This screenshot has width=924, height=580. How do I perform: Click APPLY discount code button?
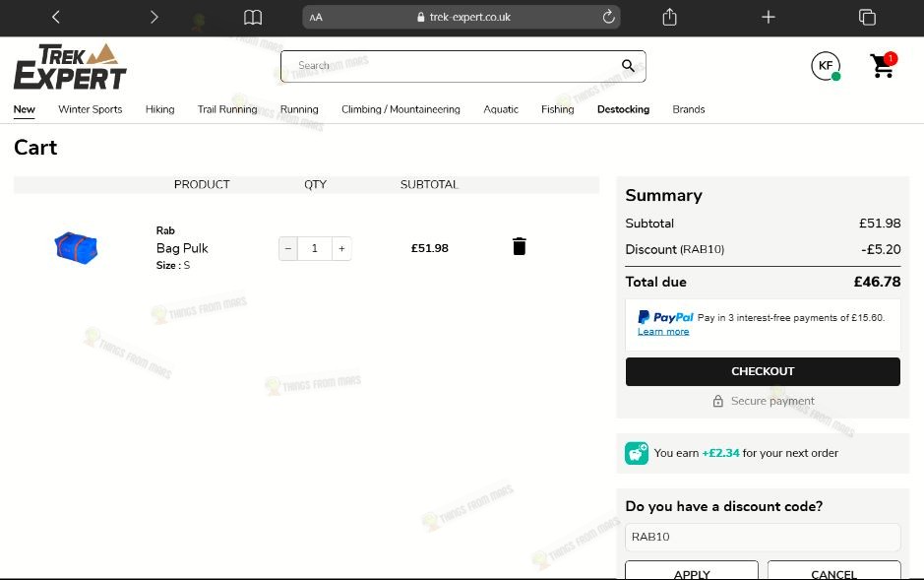click(691, 570)
